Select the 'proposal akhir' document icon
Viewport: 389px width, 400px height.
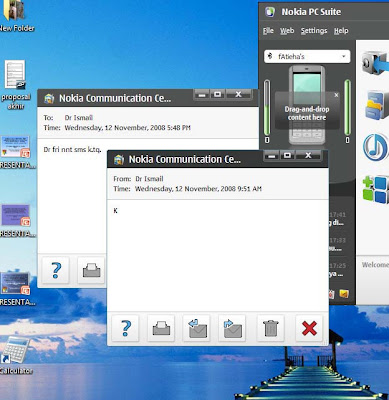point(16,85)
